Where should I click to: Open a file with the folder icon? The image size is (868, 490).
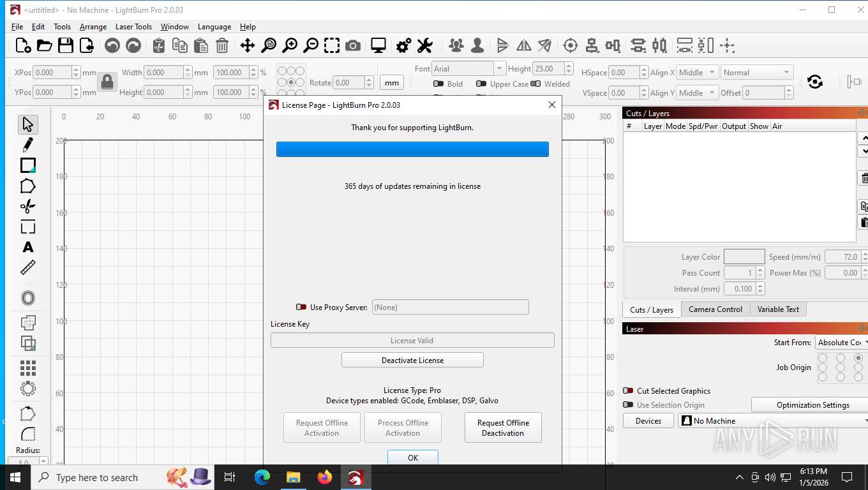[44, 45]
